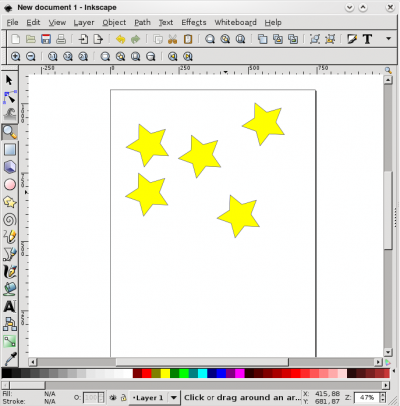400x406 pixels.
Task: Click the palette scrollbar right arrow
Action: tap(386, 385)
